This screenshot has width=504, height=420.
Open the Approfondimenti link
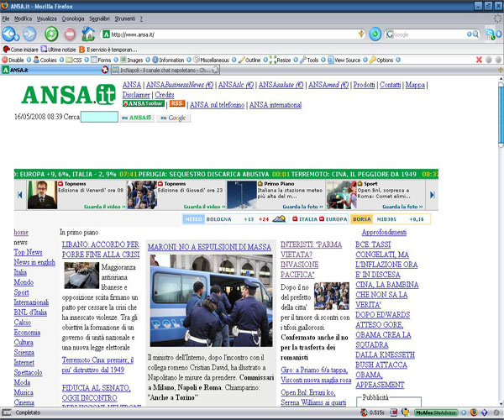(x=384, y=233)
